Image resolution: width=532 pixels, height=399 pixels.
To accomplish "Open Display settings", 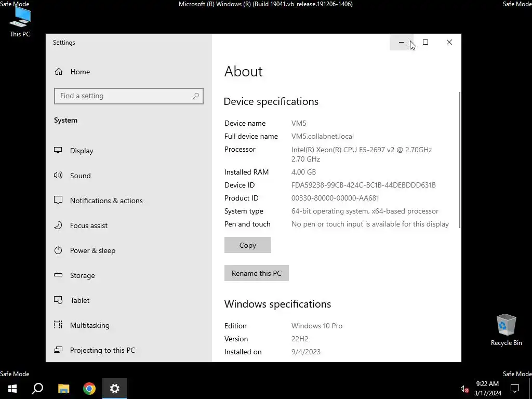I will click(129, 151).
